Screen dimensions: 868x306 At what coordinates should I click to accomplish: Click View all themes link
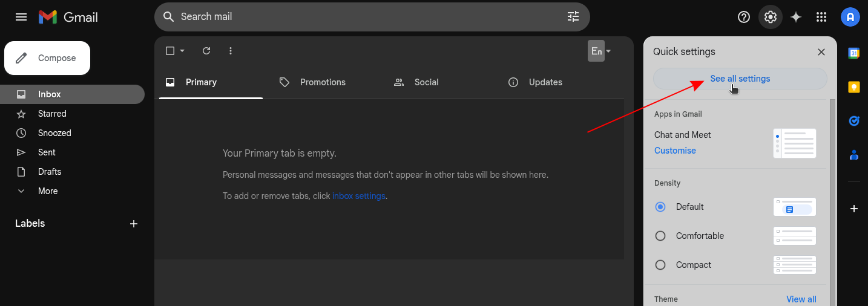tap(801, 299)
